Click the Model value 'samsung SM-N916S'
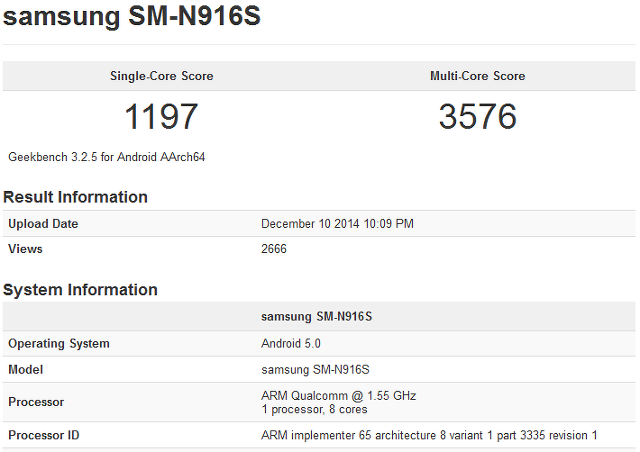The width and height of the screenshot is (640, 452). point(315,370)
